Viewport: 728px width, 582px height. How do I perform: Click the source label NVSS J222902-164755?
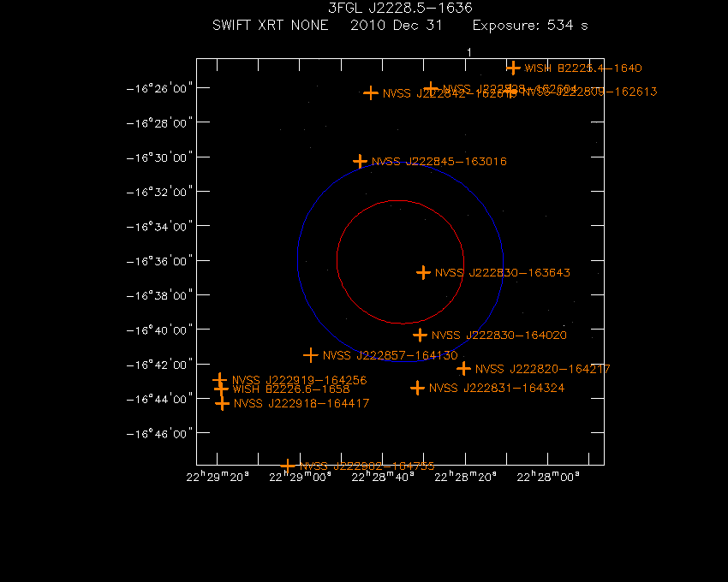coord(367,466)
